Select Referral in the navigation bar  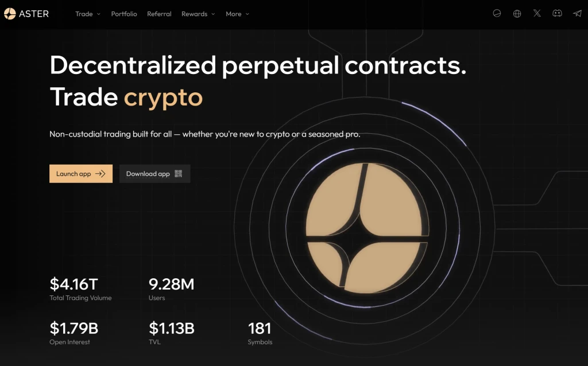click(x=159, y=14)
